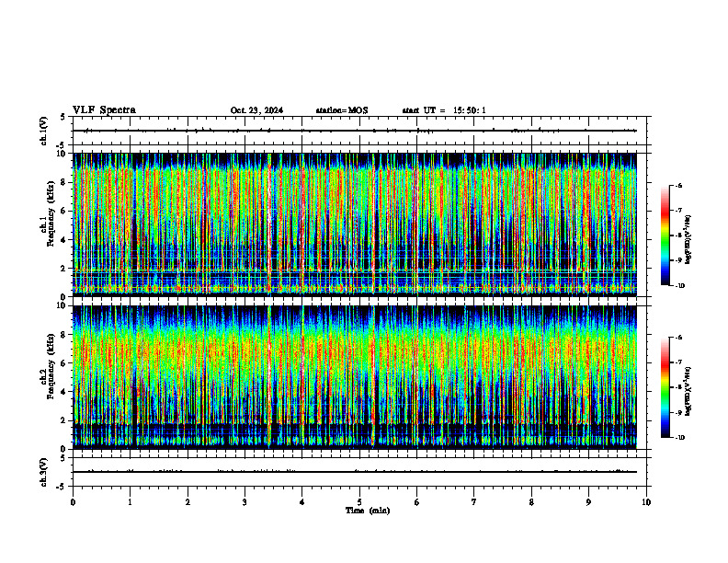This screenshot has width=728, height=563.
Task: Click time axis tick label "3"
Action: [245, 502]
